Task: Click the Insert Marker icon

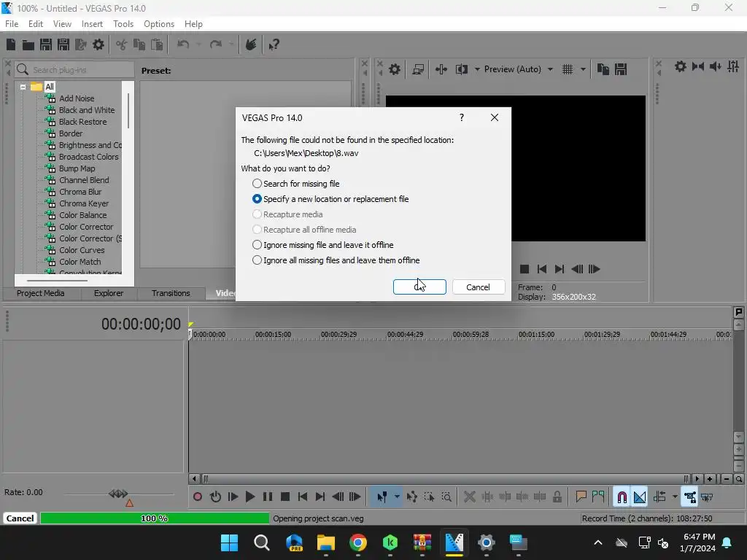Action: tap(581, 497)
